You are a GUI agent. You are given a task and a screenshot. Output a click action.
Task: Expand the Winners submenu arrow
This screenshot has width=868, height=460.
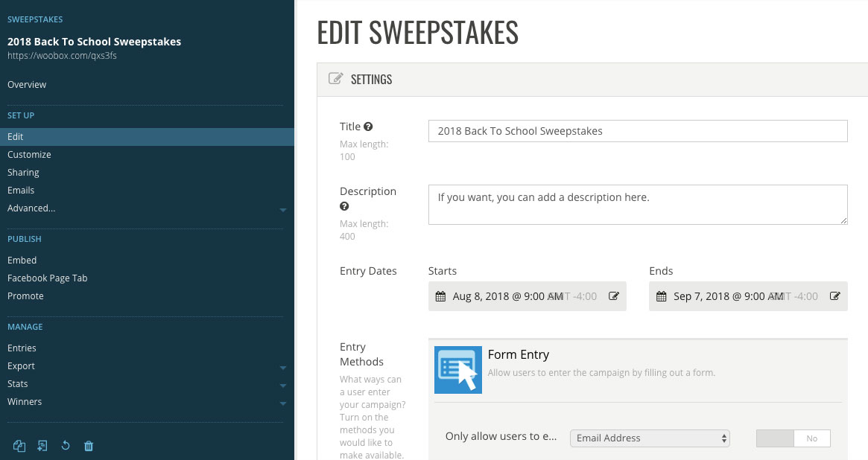click(x=283, y=403)
